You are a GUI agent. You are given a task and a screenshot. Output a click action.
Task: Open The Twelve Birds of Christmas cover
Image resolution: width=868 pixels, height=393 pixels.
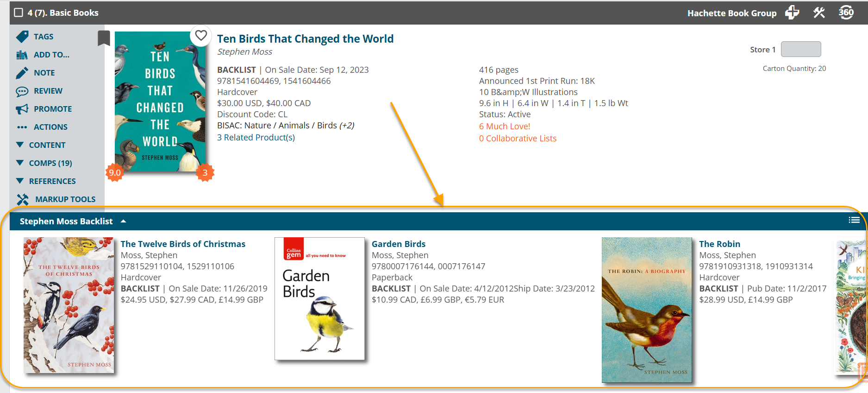[x=69, y=305]
